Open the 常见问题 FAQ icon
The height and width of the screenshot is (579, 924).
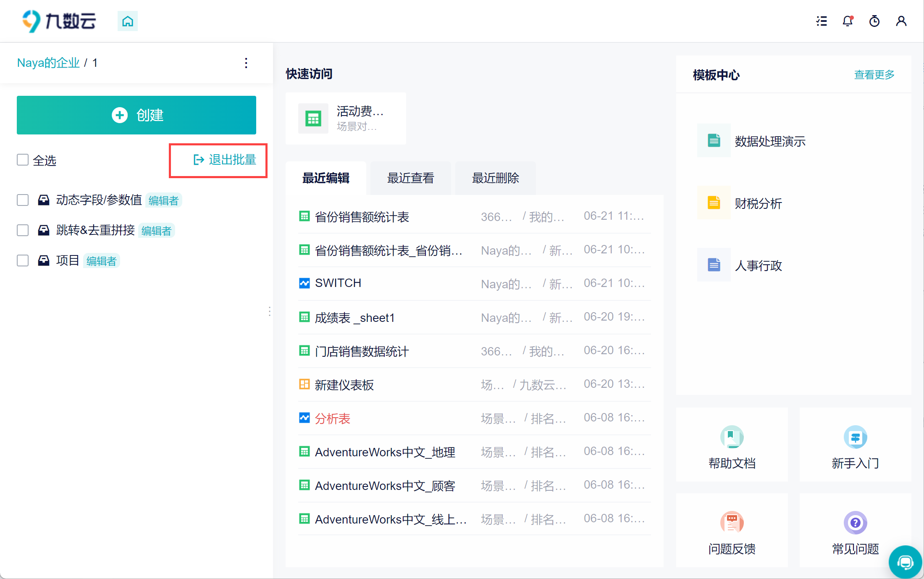[855, 523]
